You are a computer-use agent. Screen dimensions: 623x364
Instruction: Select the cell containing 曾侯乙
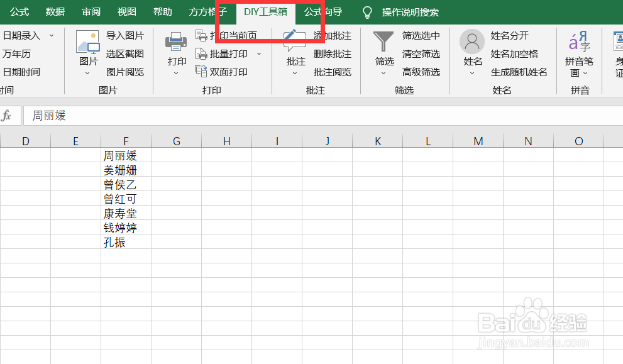126,184
